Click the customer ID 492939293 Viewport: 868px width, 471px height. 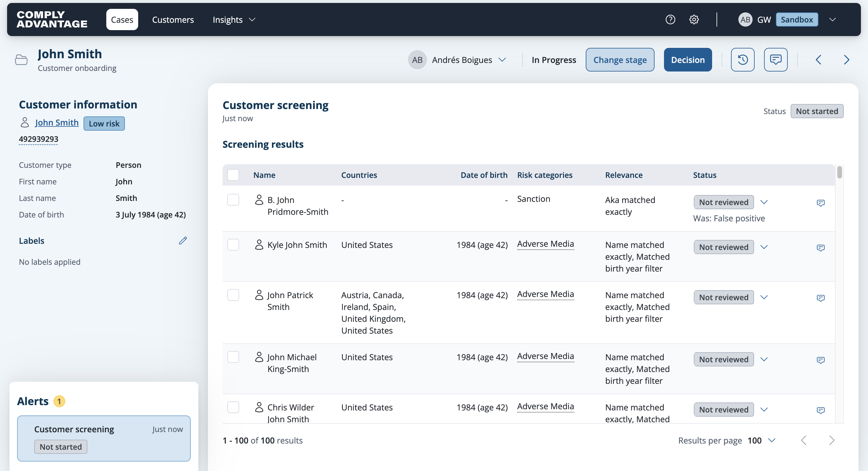(38, 139)
